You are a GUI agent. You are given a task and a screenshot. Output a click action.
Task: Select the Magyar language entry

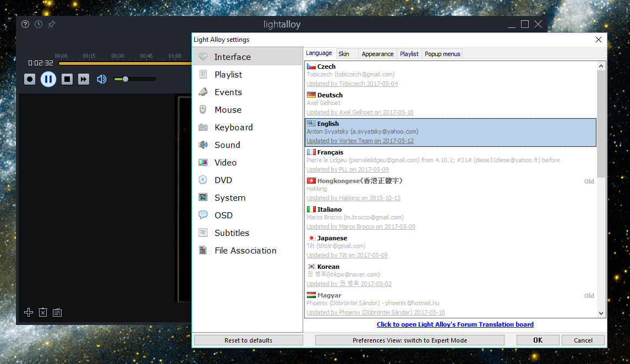click(x=451, y=304)
